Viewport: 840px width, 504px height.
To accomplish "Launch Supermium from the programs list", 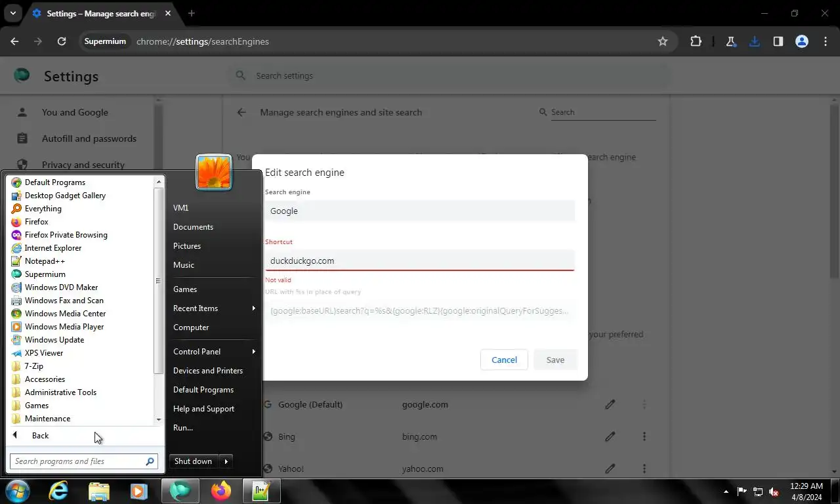I will [x=45, y=274].
